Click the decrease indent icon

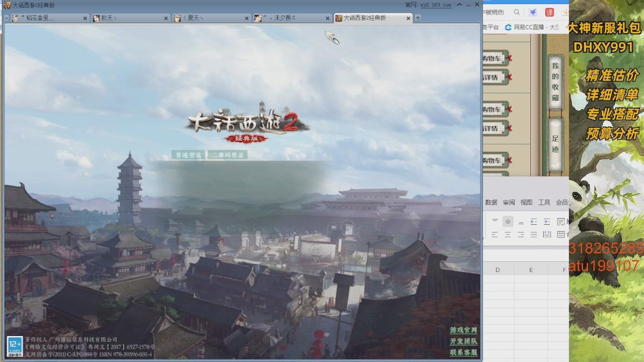tap(534, 221)
